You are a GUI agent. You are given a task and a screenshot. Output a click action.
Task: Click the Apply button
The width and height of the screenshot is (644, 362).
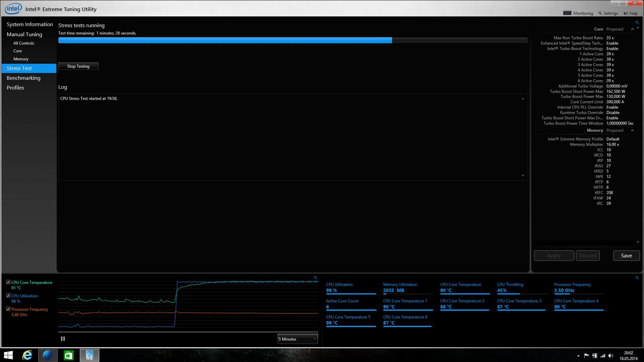[x=554, y=256]
